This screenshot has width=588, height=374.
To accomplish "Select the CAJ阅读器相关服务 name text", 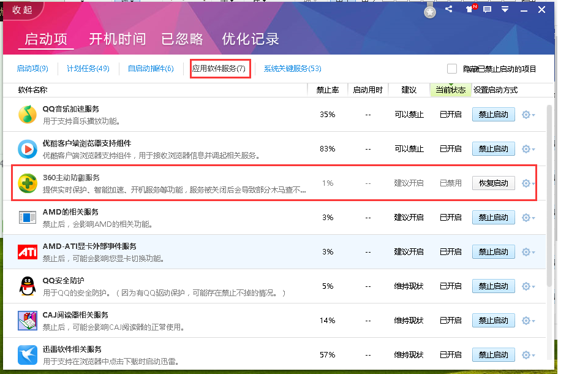I will (75, 315).
